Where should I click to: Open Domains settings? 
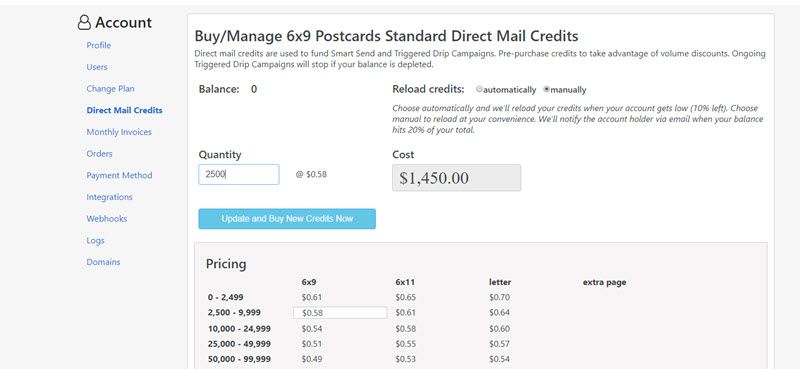[104, 262]
